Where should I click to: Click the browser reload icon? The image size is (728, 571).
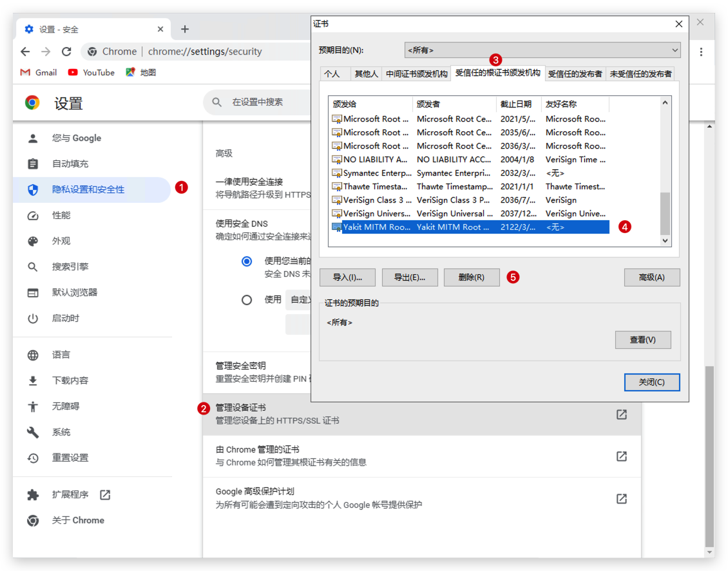(x=66, y=51)
